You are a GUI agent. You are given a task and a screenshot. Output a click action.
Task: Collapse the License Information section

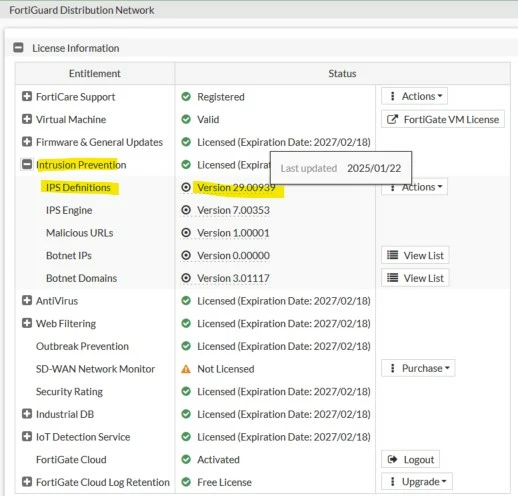tap(18, 48)
